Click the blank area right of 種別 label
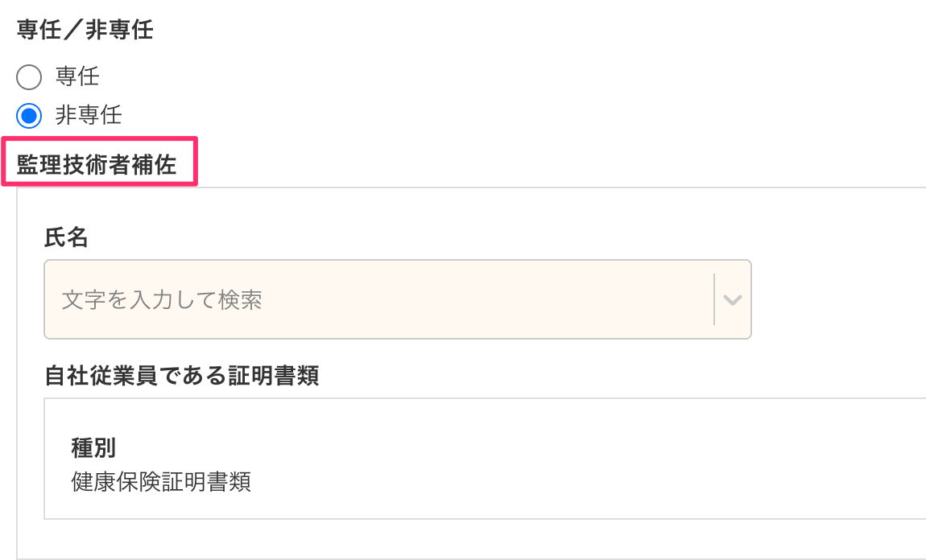 click(483, 448)
